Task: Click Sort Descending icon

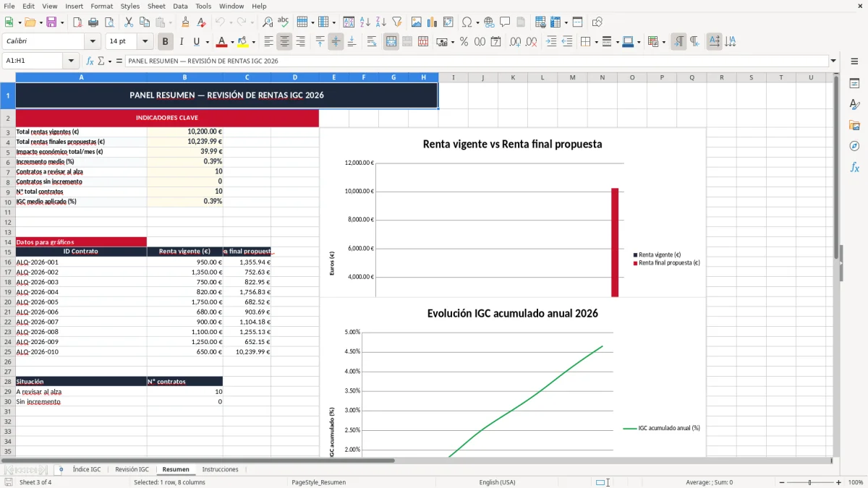Action: (x=380, y=22)
